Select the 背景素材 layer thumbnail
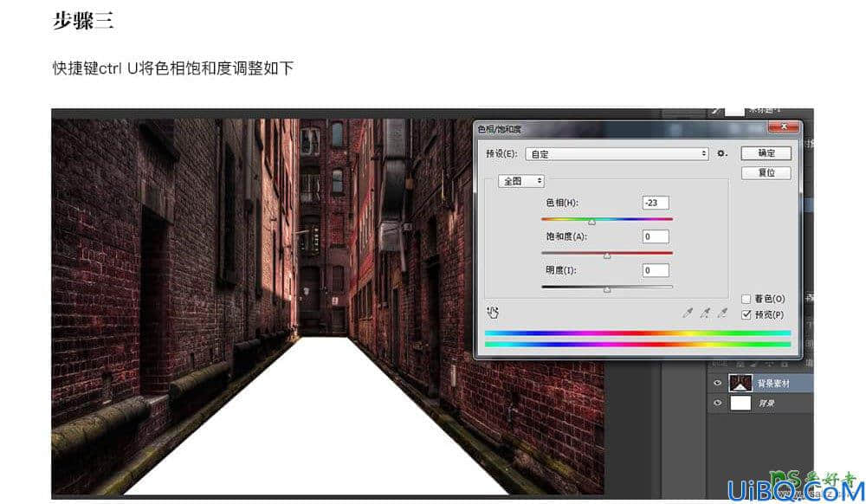The width and height of the screenshot is (866, 504). click(740, 383)
